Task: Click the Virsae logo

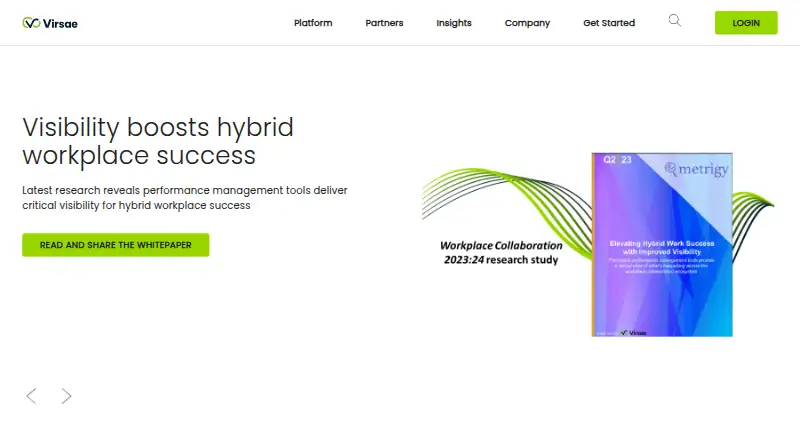Action: coord(50,23)
